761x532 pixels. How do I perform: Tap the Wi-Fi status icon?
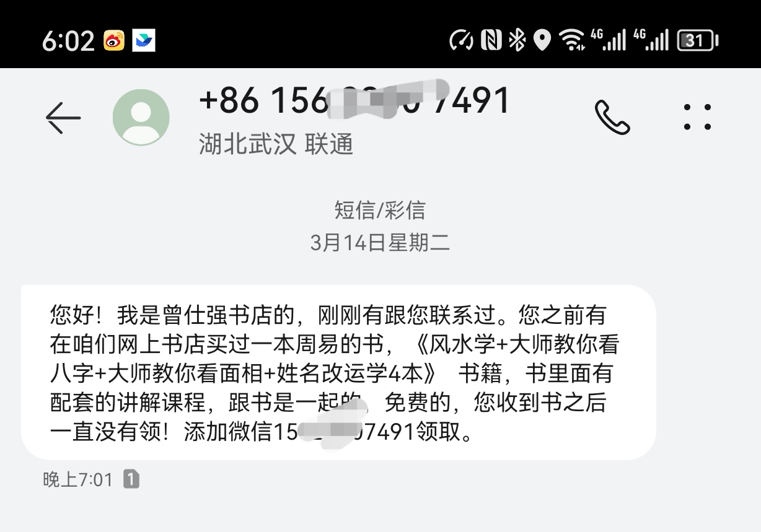571,41
